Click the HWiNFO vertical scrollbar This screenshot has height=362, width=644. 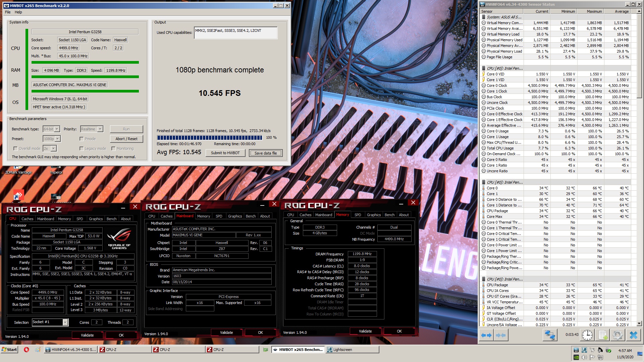point(639,168)
